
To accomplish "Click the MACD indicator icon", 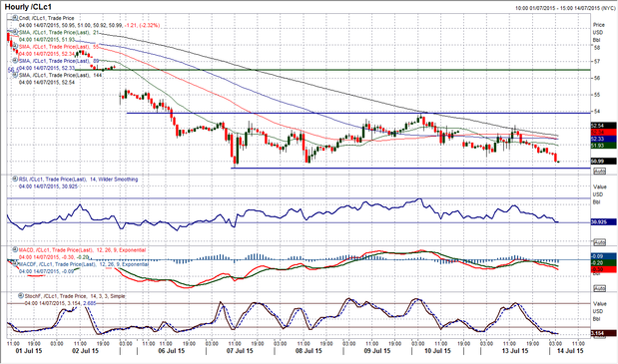I will pyautogui.click(x=15, y=250).
